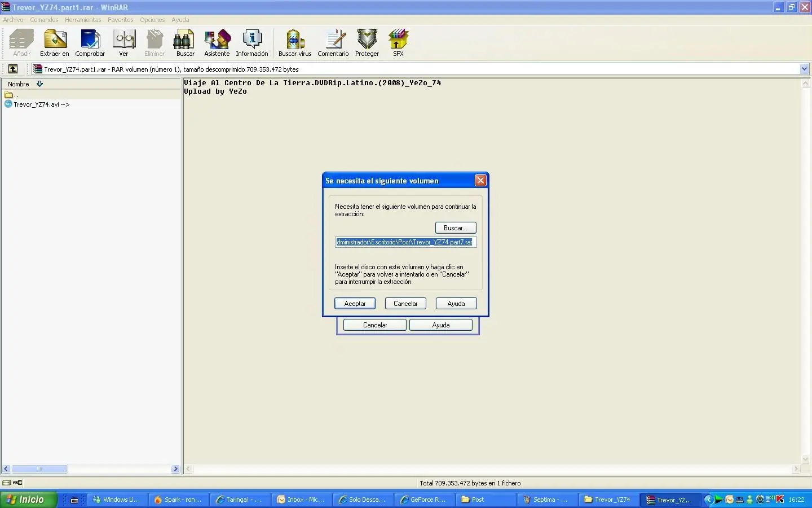
Task: Open the Favoritos menu
Action: [121, 20]
